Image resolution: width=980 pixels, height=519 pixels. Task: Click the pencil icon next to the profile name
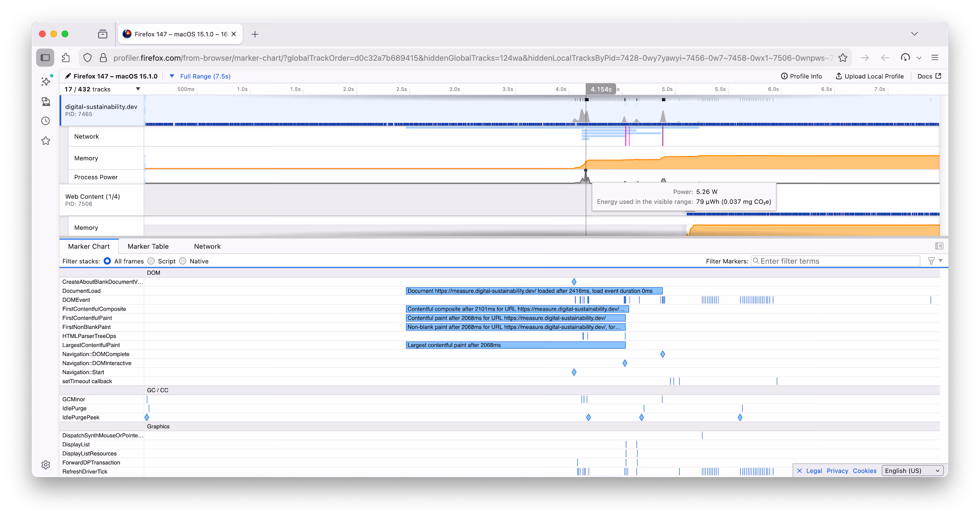(68, 76)
